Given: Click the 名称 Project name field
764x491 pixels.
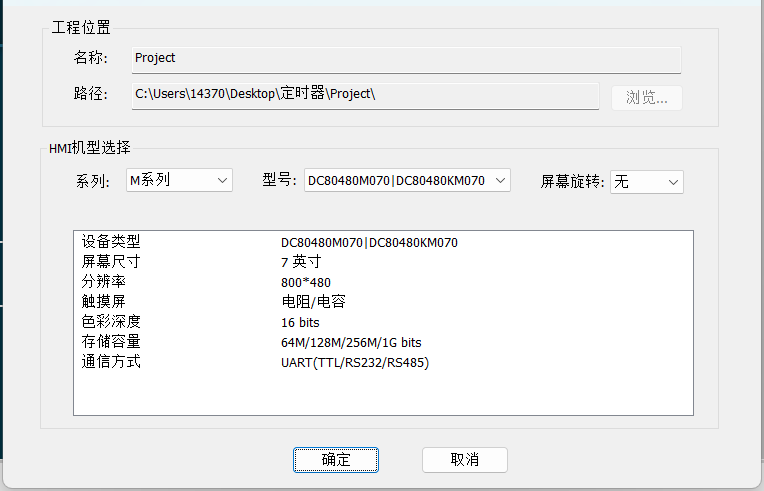Looking at the screenshot, I should click(x=406, y=60).
